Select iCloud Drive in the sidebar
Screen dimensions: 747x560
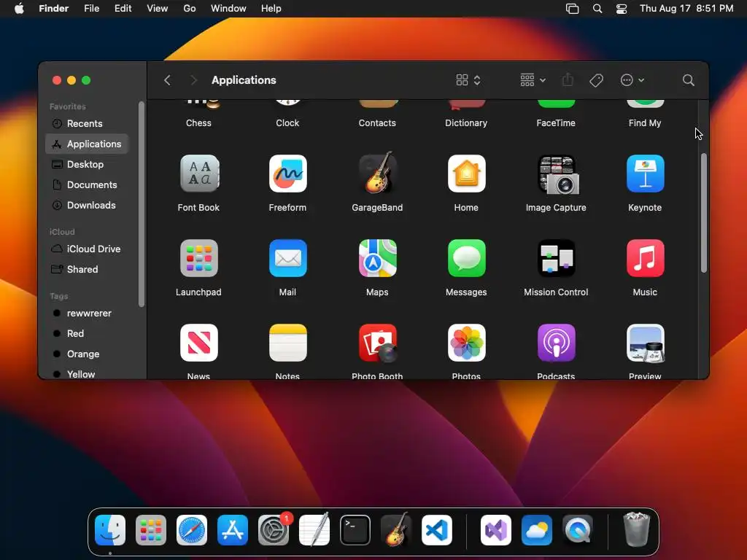[88, 249]
